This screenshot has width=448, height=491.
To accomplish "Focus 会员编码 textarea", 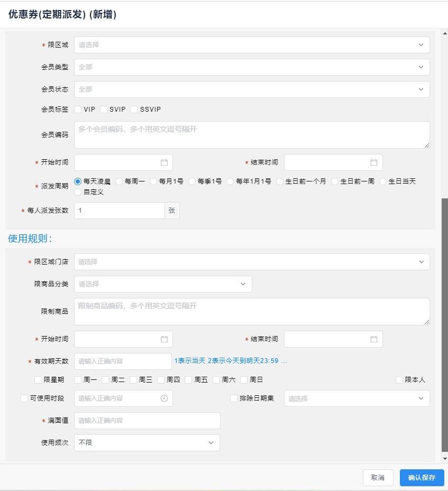I will pyautogui.click(x=252, y=135).
